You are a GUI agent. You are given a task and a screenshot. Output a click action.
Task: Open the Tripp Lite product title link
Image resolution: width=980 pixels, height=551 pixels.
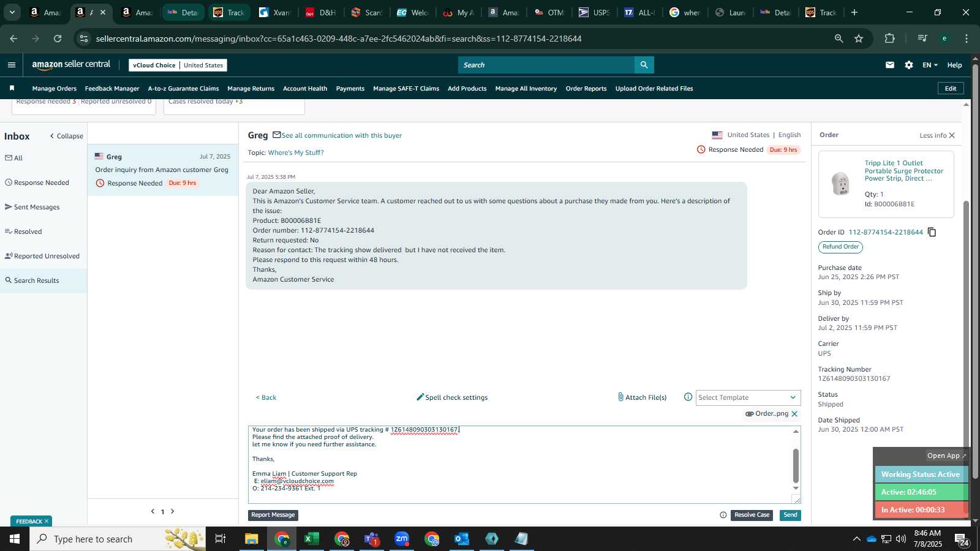[903, 171]
